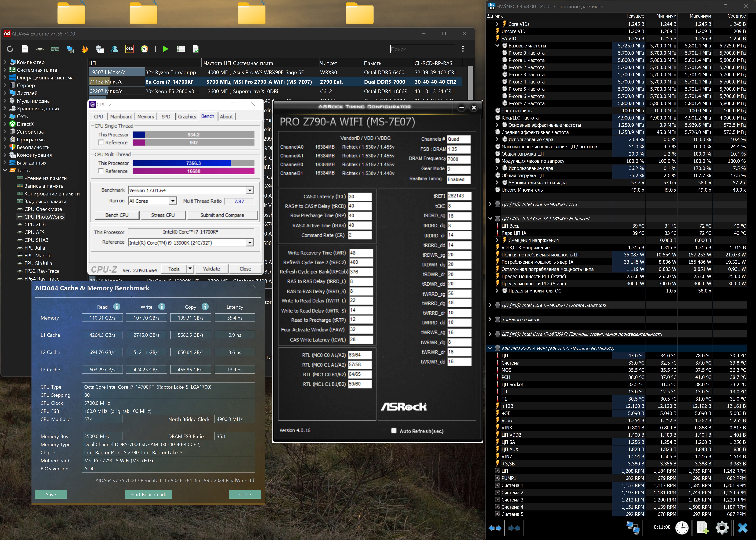
Task: Switch to the Memory tab in CPU-Z
Action: pyautogui.click(x=146, y=117)
